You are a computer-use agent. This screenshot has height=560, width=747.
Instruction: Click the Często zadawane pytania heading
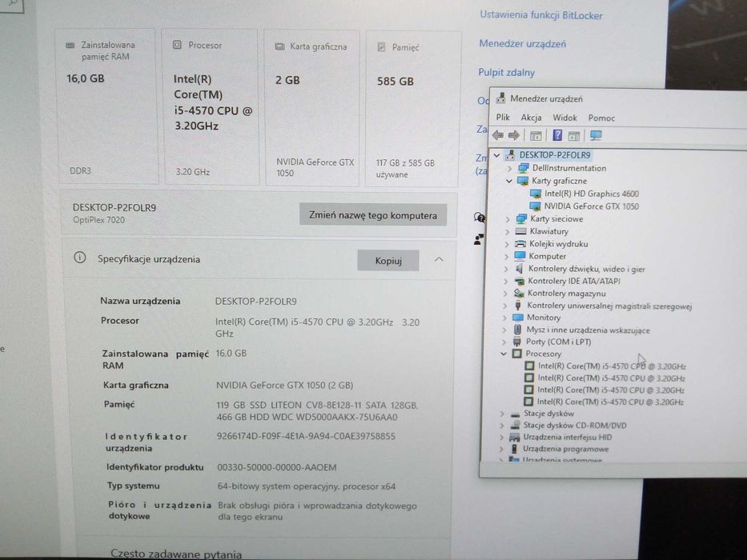tap(176, 554)
